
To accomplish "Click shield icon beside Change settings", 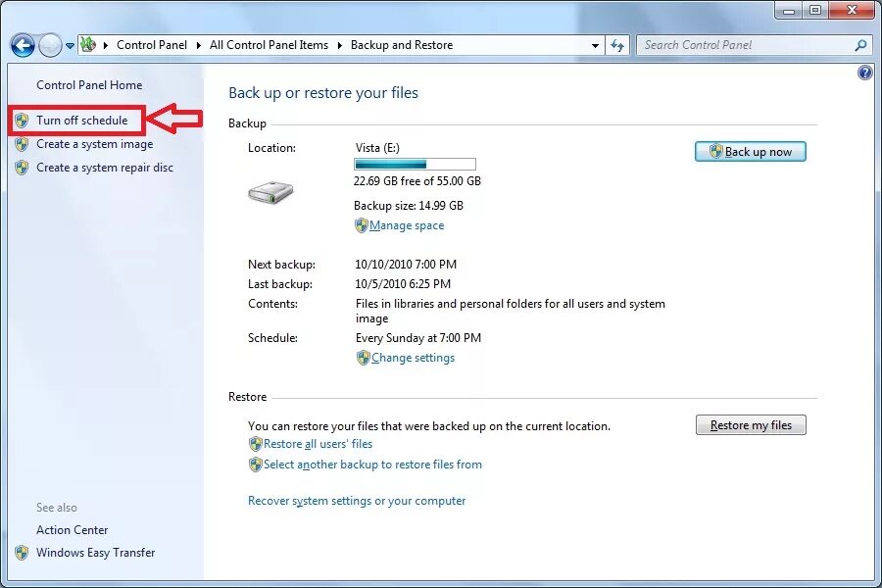I will coord(364,358).
